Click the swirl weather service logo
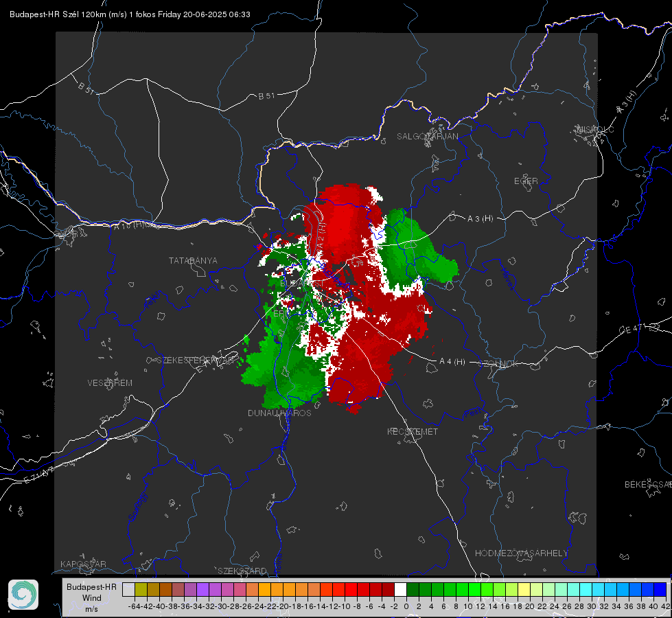 [23, 595]
